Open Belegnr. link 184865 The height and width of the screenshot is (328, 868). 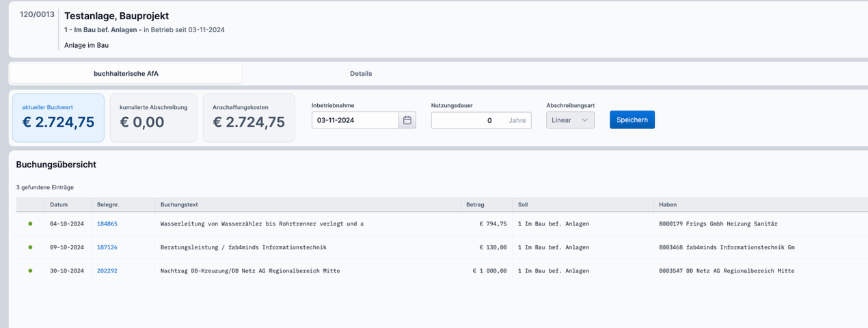(x=107, y=223)
